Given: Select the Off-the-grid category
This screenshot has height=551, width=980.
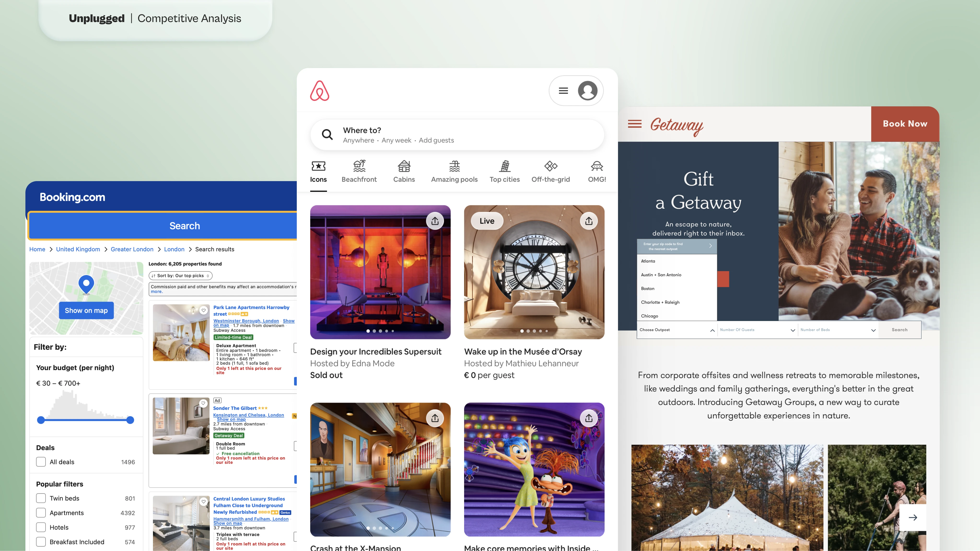Looking at the screenshot, I should click(550, 172).
